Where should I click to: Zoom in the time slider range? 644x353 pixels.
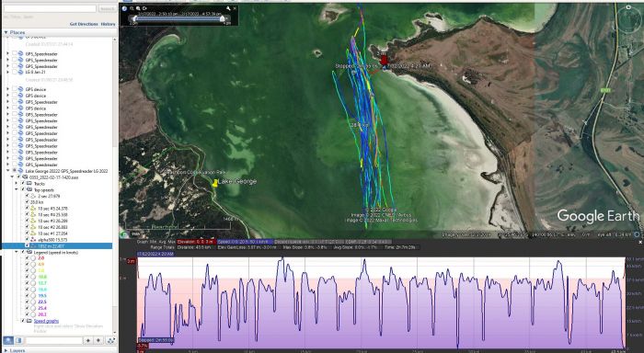tap(138, 8)
